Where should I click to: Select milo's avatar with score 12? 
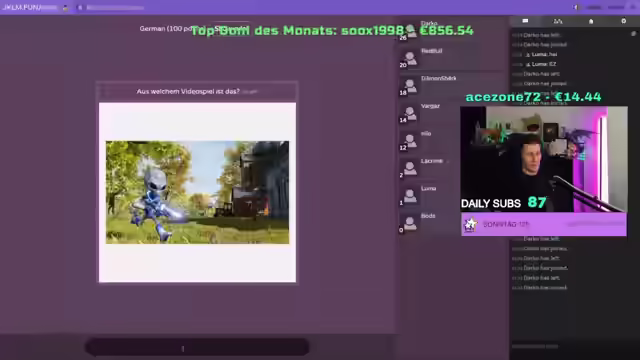coord(410,141)
